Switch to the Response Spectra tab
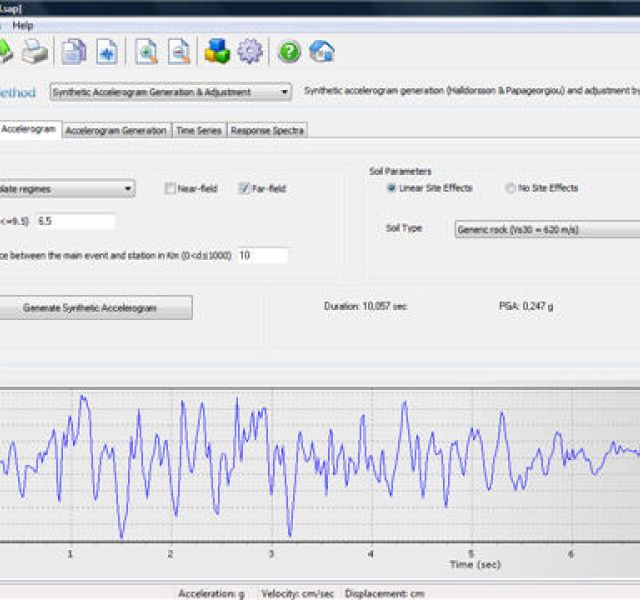Screen dimensions: 640x600 click(267, 131)
